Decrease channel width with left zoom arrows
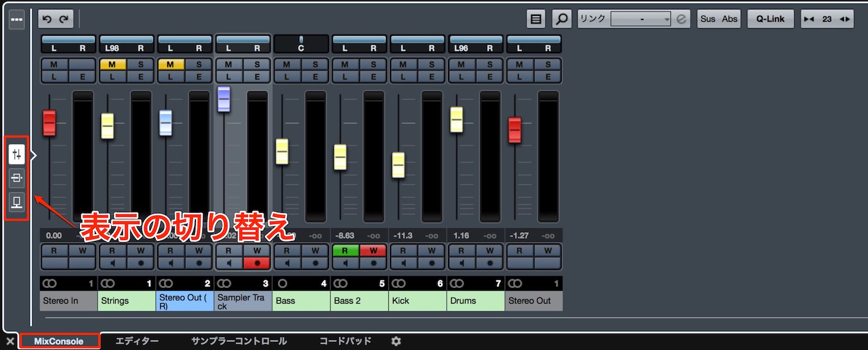The height and width of the screenshot is (350, 868). [x=809, y=19]
